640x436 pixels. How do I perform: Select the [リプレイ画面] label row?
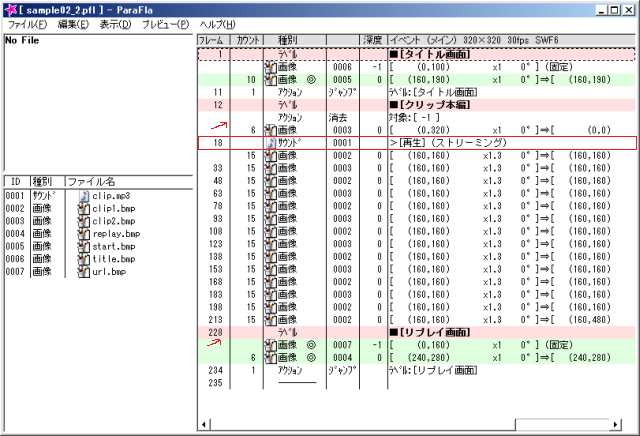(x=417, y=333)
